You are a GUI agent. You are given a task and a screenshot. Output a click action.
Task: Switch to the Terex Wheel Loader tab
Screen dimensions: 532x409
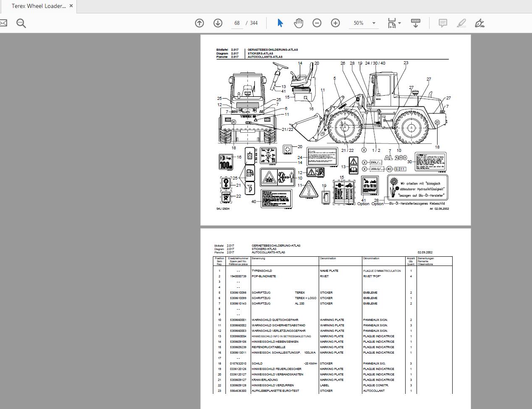click(38, 6)
